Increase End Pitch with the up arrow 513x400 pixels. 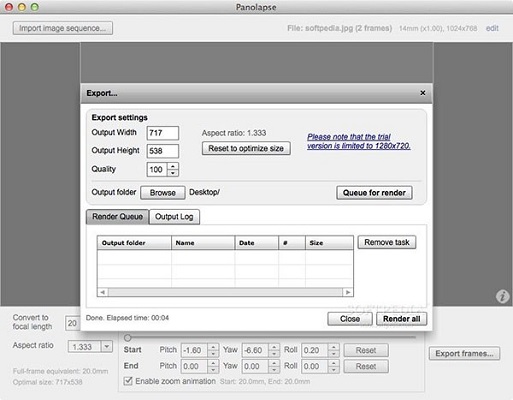tap(213, 363)
